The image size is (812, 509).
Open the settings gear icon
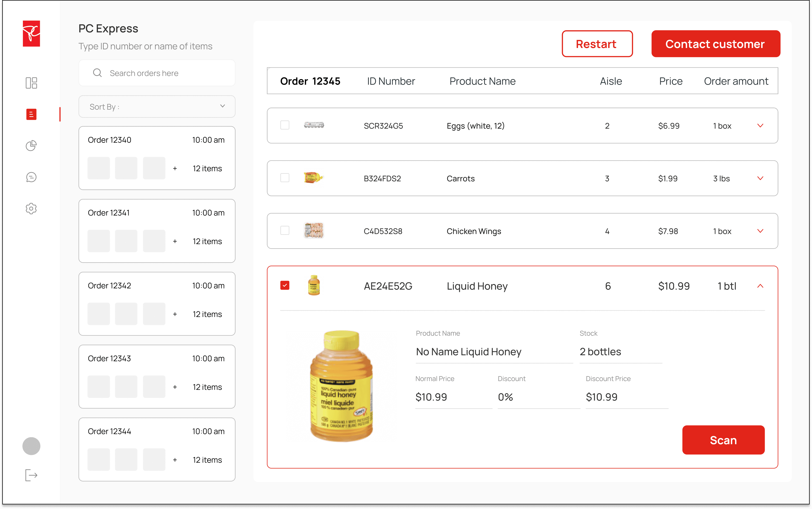point(31,209)
